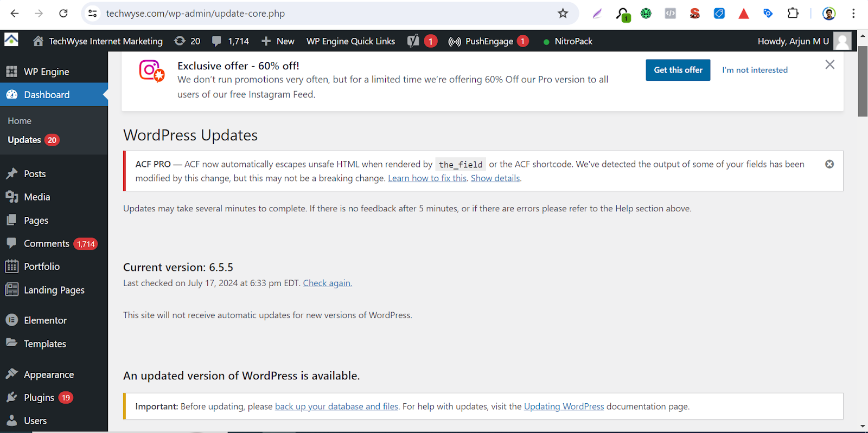Reload the page using the browser refresh icon
The width and height of the screenshot is (868, 433).
click(63, 14)
